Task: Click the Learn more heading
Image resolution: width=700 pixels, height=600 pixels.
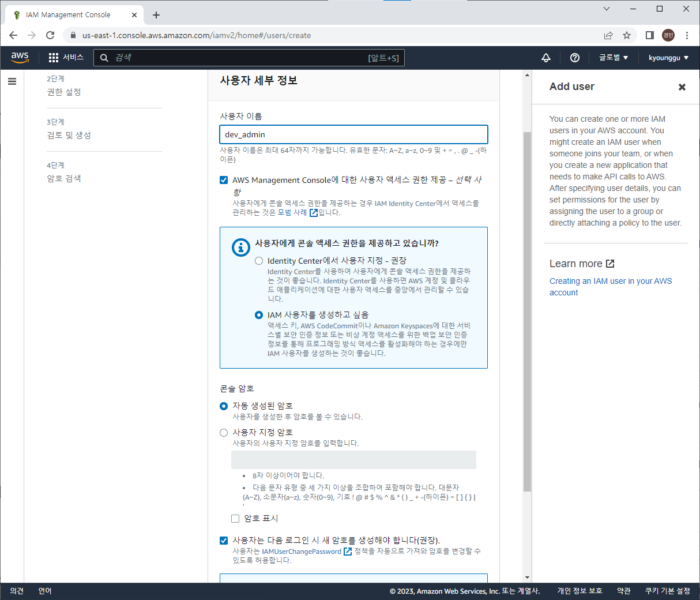Action: tap(575, 264)
